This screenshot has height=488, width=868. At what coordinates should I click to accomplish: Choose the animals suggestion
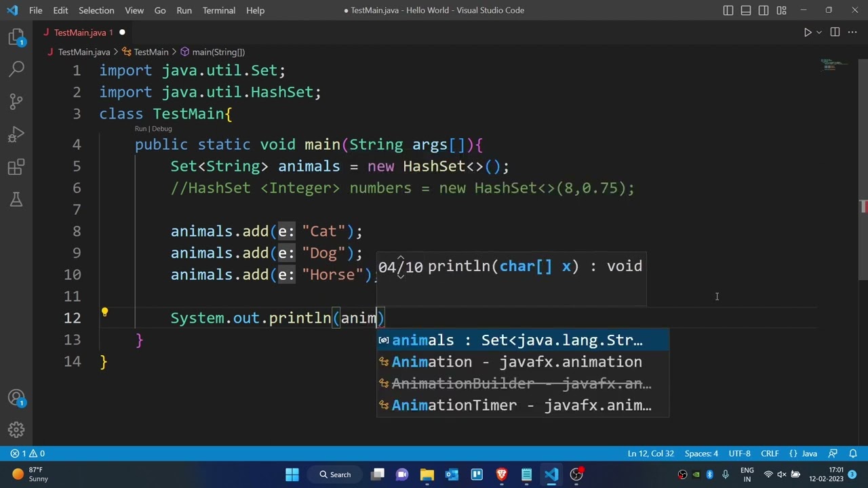point(523,340)
